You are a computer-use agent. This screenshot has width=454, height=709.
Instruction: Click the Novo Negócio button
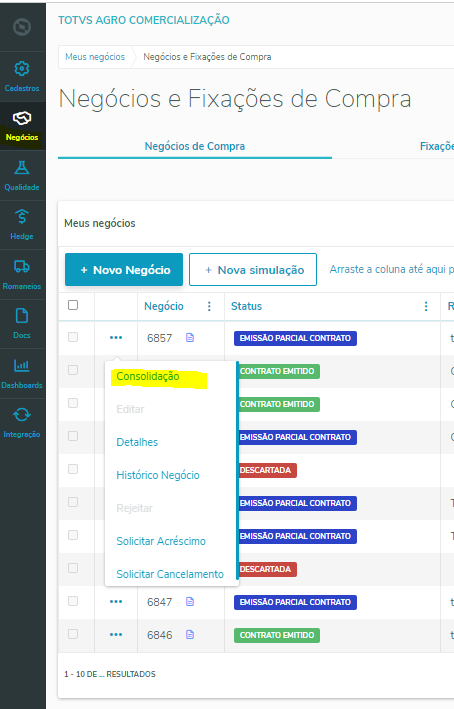(x=124, y=269)
